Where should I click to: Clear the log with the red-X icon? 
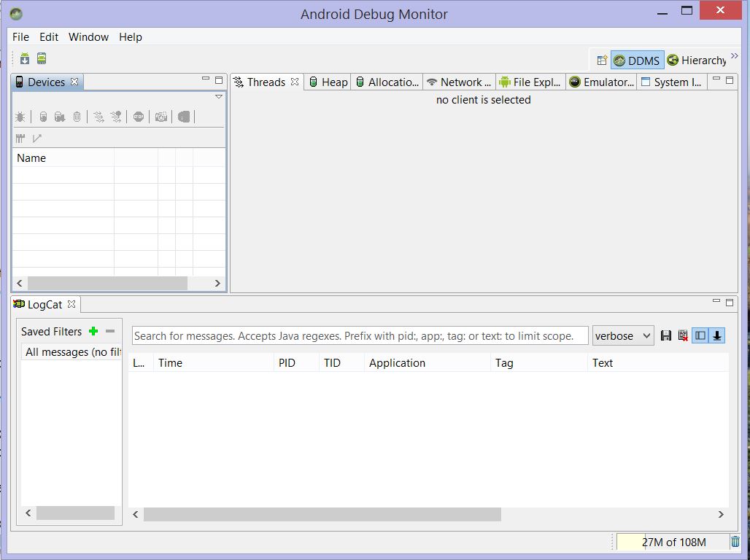683,335
